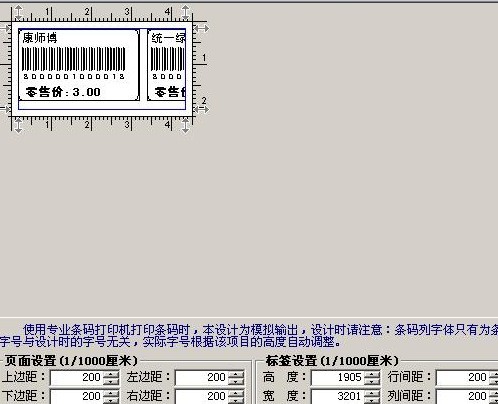Image resolution: width=498 pixels, height=404 pixels.
Task: Click the lower horizontal margin arrow on the left edge
Action: pos(5,109)
